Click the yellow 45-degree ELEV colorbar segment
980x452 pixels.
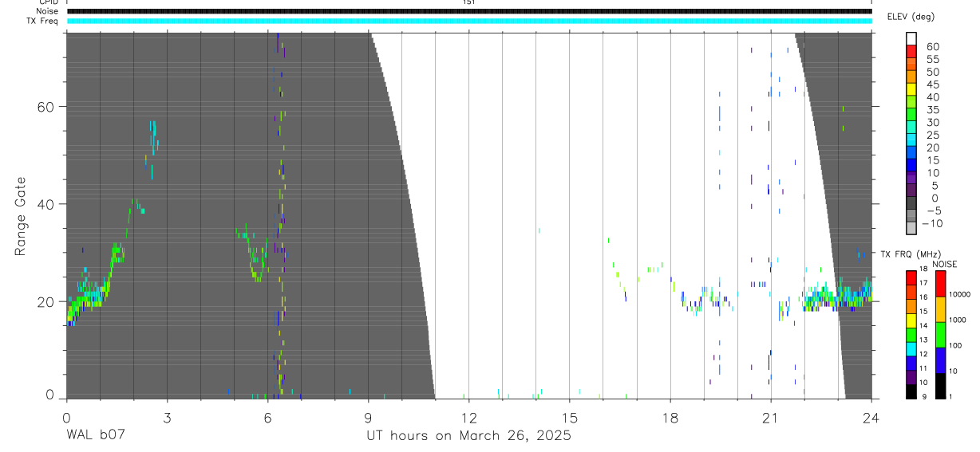pyautogui.click(x=911, y=90)
